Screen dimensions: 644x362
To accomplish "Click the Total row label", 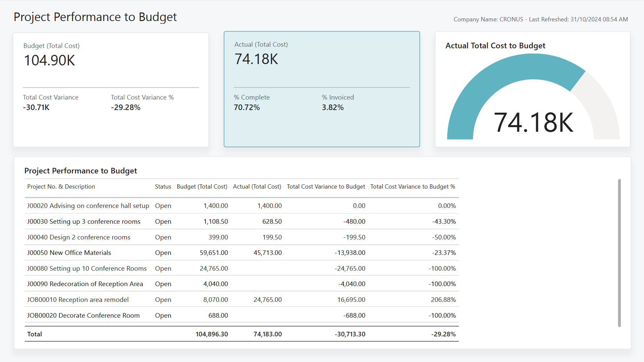I will coord(35,334).
